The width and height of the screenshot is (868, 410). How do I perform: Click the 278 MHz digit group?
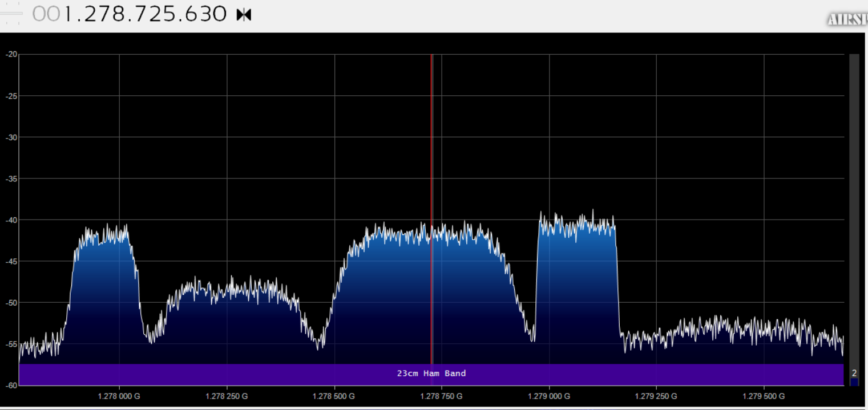102,14
